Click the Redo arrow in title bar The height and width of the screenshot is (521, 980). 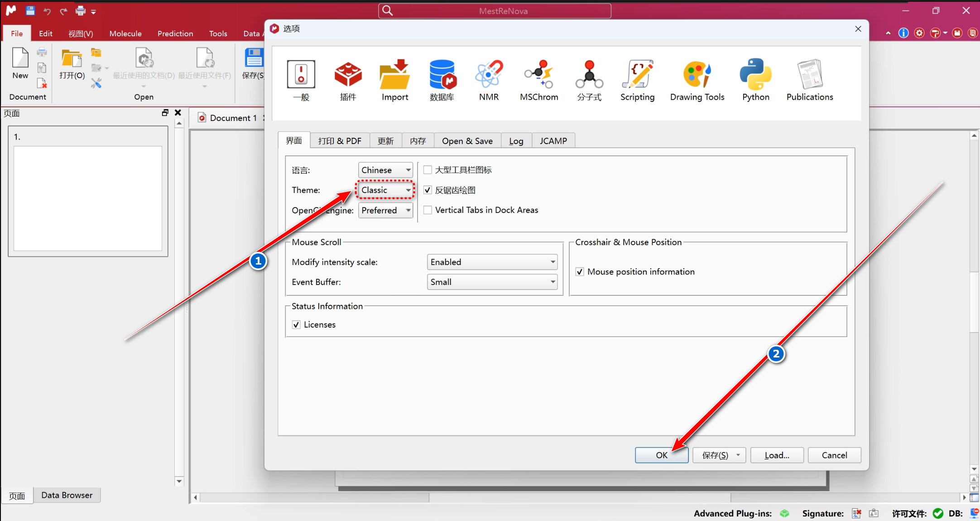[64, 11]
